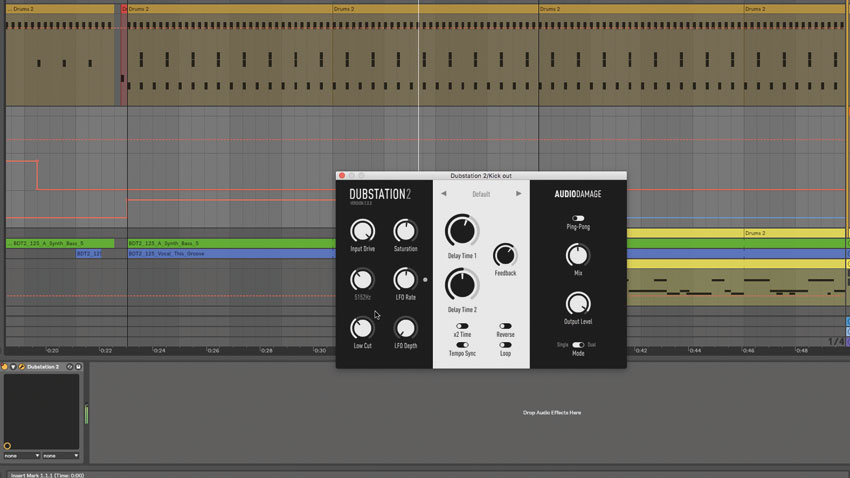This screenshot has height=478, width=850.
Task: Go to the previous preset with left arrow
Action: click(x=443, y=193)
